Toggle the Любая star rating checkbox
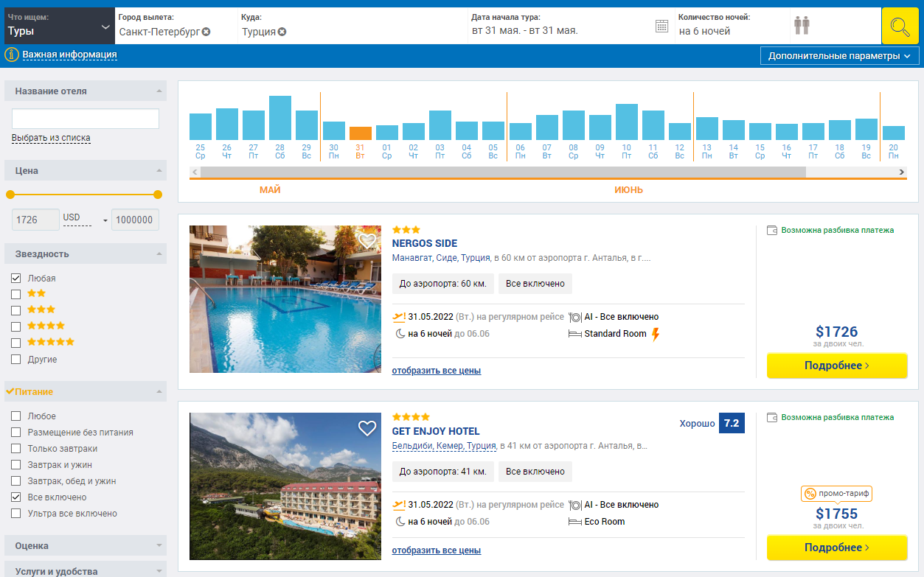This screenshot has height=577, width=924. point(16,279)
